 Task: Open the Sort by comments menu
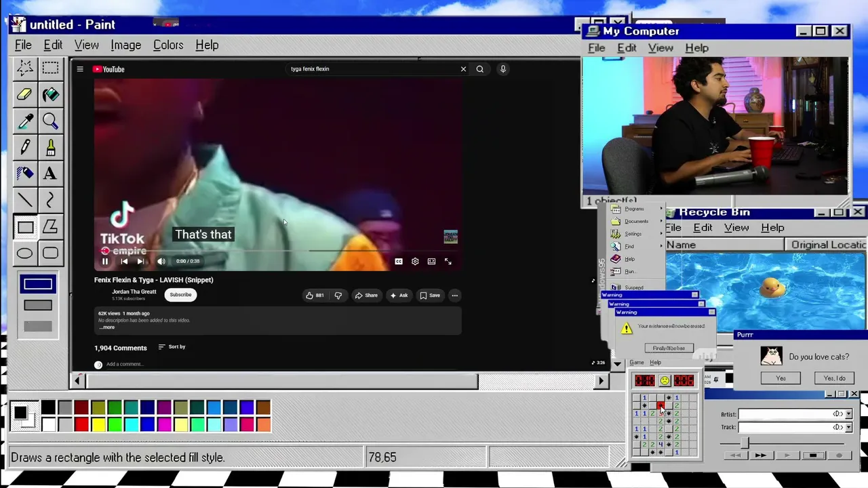[172, 347]
